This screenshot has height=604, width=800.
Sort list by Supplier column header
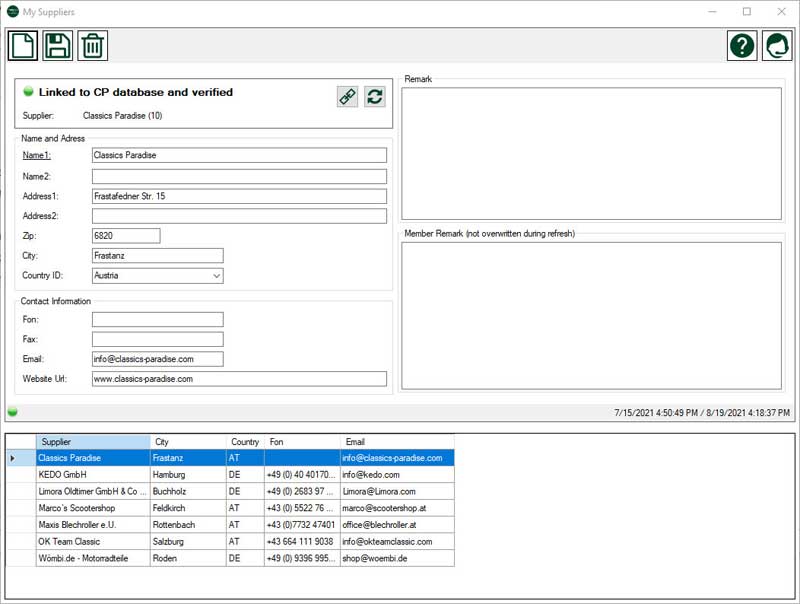[93, 442]
